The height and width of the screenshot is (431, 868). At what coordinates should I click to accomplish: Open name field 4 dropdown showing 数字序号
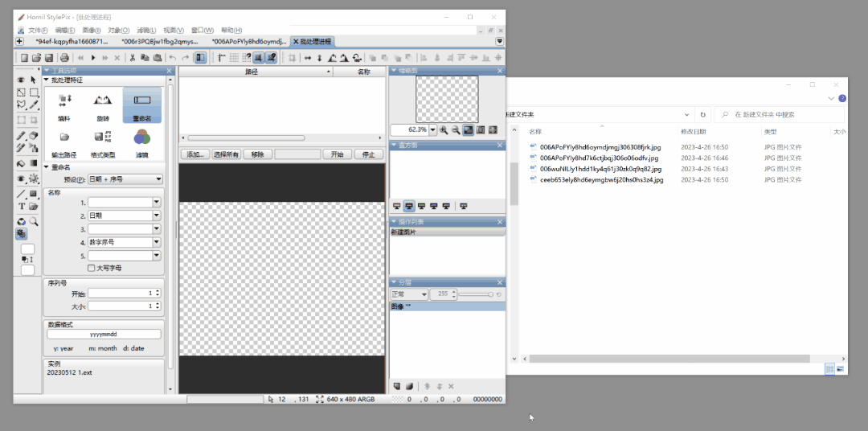(157, 242)
